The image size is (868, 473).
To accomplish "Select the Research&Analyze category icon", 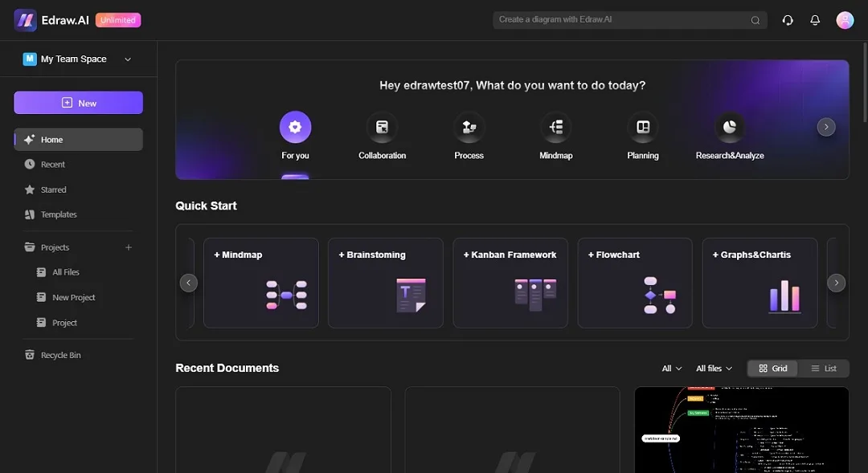I will click(730, 127).
